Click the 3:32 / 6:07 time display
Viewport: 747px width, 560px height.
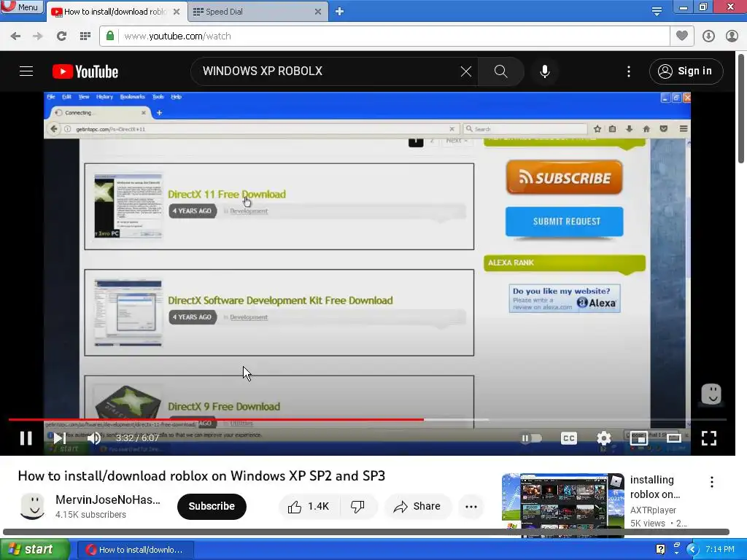(x=137, y=437)
